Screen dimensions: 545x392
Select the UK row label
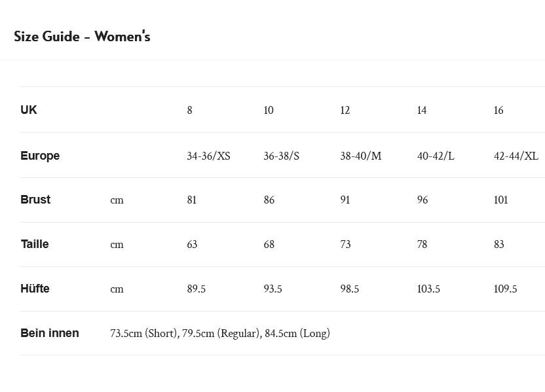pyautogui.click(x=29, y=110)
